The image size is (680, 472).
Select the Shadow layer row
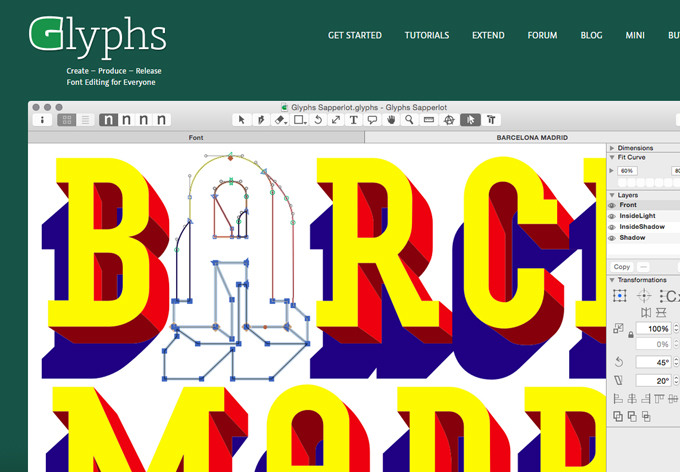click(644, 238)
